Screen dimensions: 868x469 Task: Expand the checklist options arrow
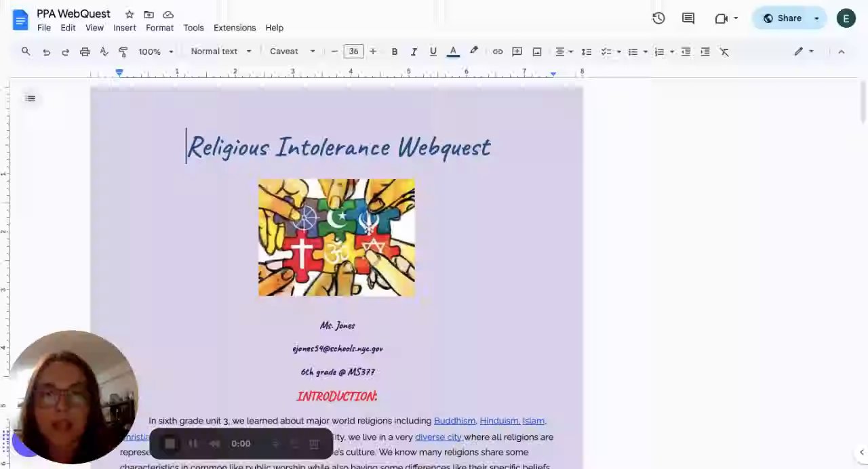tap(618, 52)
